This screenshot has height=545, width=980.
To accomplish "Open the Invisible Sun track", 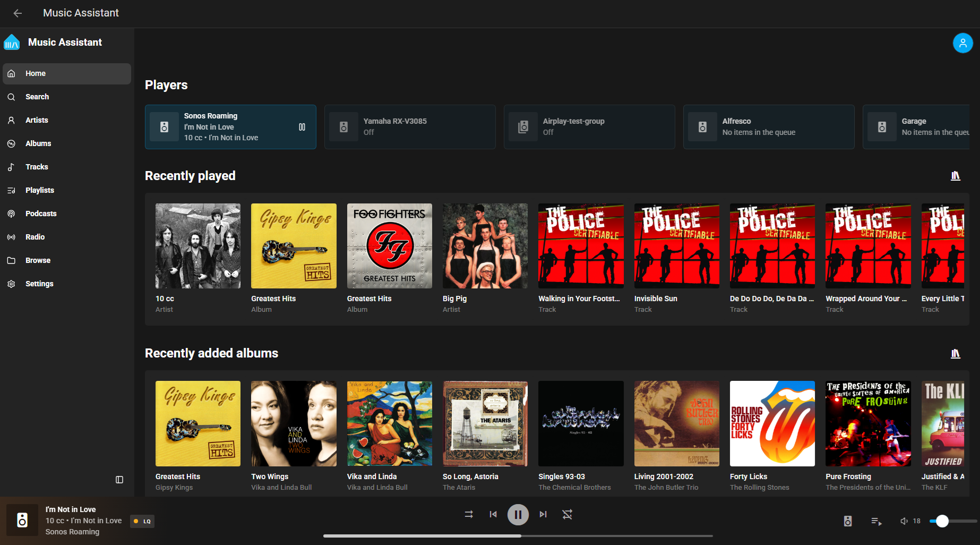I will (x=677, y=246).
